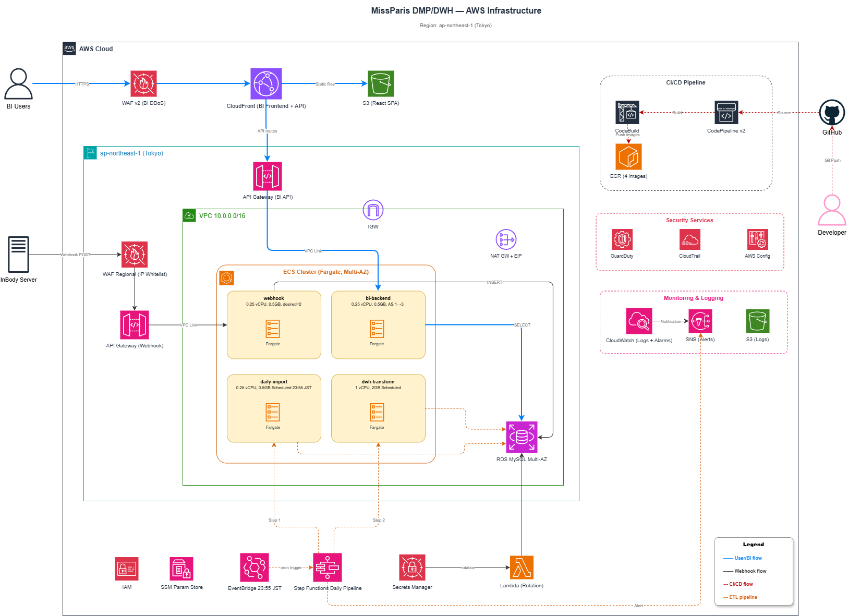The width and height of the screenshot is (848, 616).
Task: Click the IGW internet gateway icon
Action: pos(373,210)
